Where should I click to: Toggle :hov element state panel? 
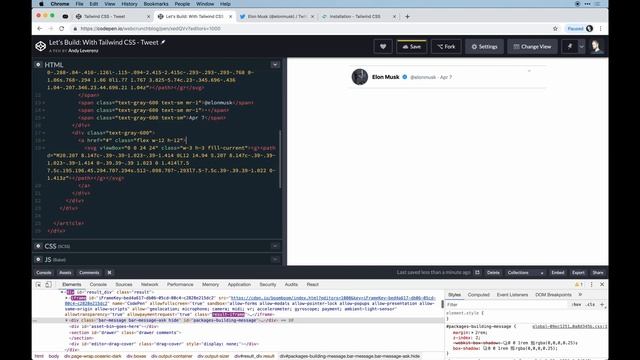pyautogui.click(x=576, y=304)
